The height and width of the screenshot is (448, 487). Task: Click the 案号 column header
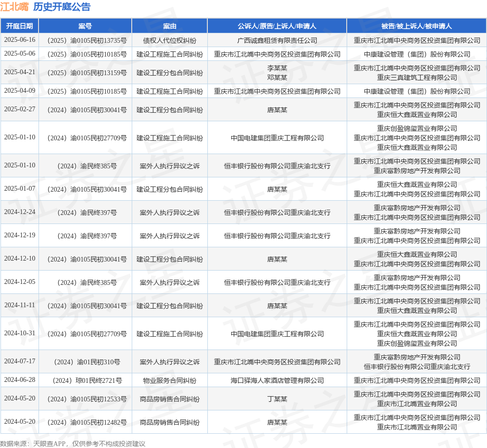[85, 26]
